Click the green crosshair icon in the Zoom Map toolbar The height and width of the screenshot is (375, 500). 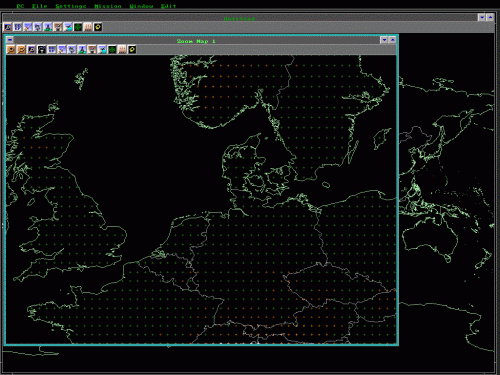112,50
